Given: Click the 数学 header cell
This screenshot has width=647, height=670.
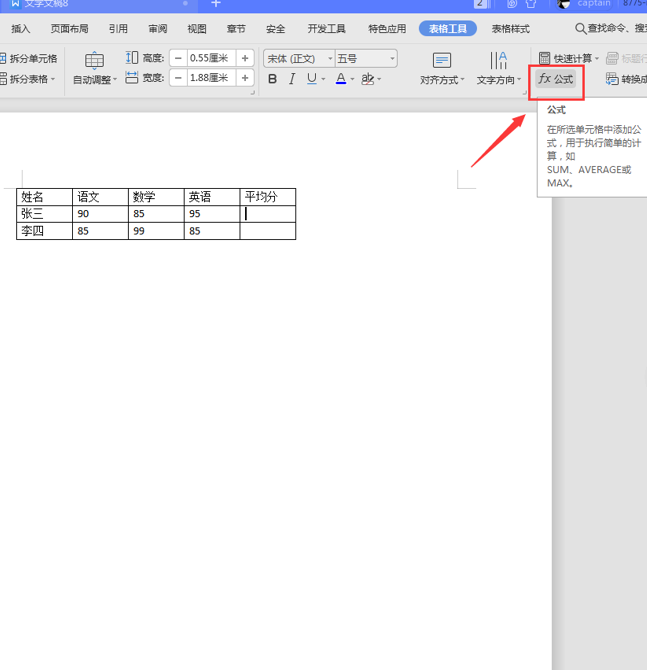Looking at the screenshot, I should 156,197.
